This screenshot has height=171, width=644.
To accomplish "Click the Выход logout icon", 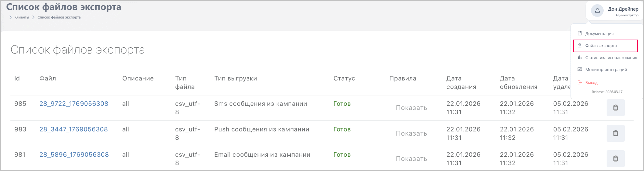I will [580, 83].
